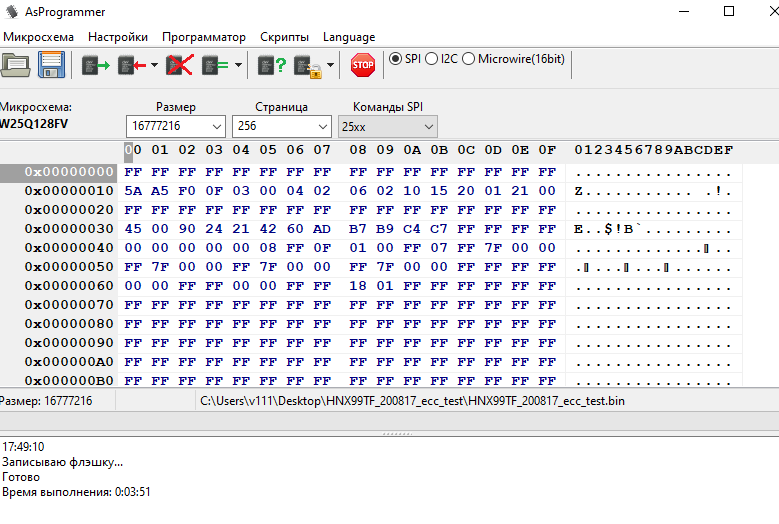
Task: Click splitter grip above log panel
Action: tap(397, 434)
